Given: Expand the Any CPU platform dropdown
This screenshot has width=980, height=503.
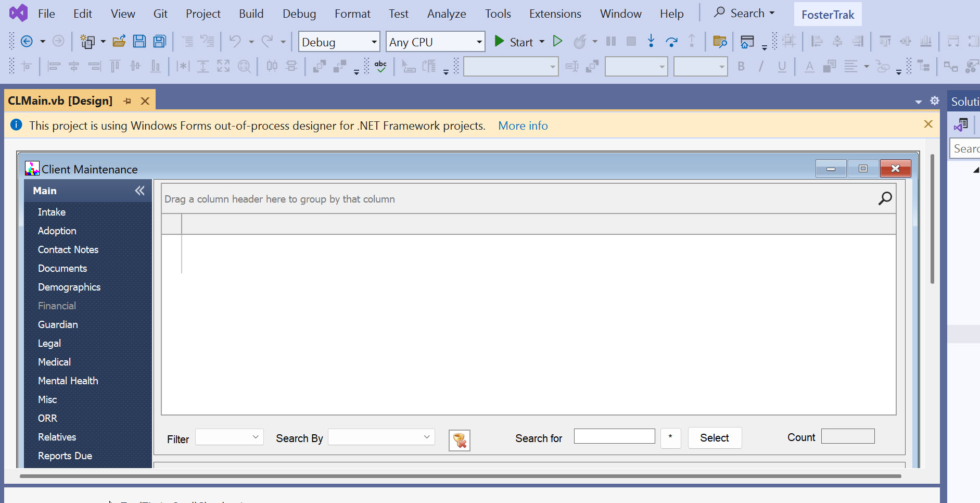Looking at the screenshot, I should [x=435, y=42].
